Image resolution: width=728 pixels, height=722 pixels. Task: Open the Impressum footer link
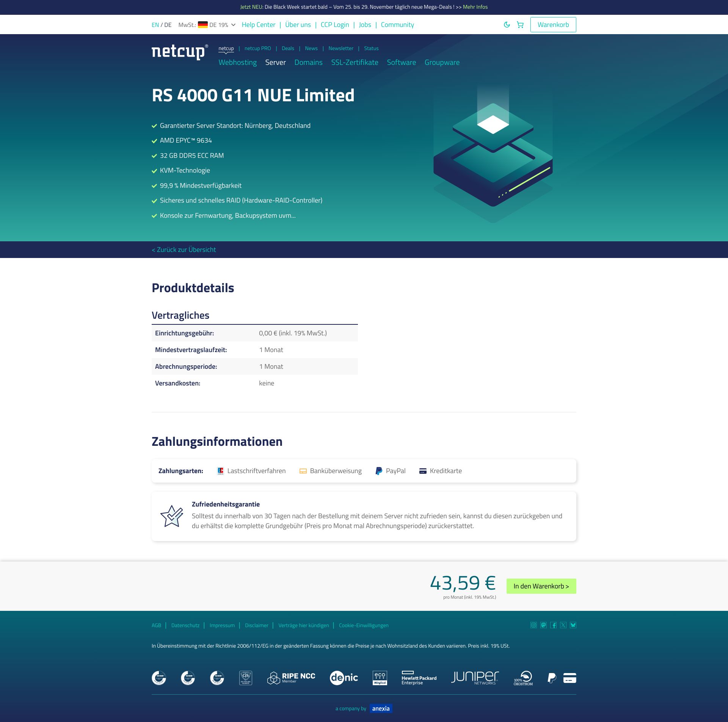(222, 625)
